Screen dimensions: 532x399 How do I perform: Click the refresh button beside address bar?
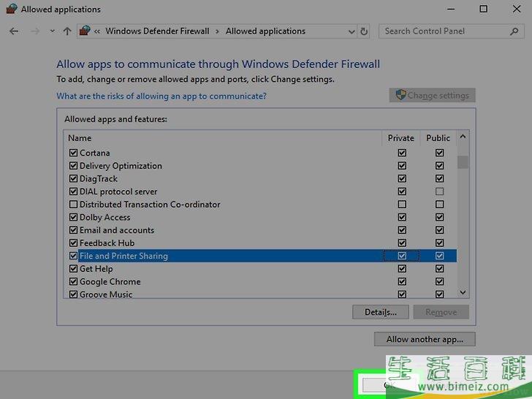click(x=365, y=31)
